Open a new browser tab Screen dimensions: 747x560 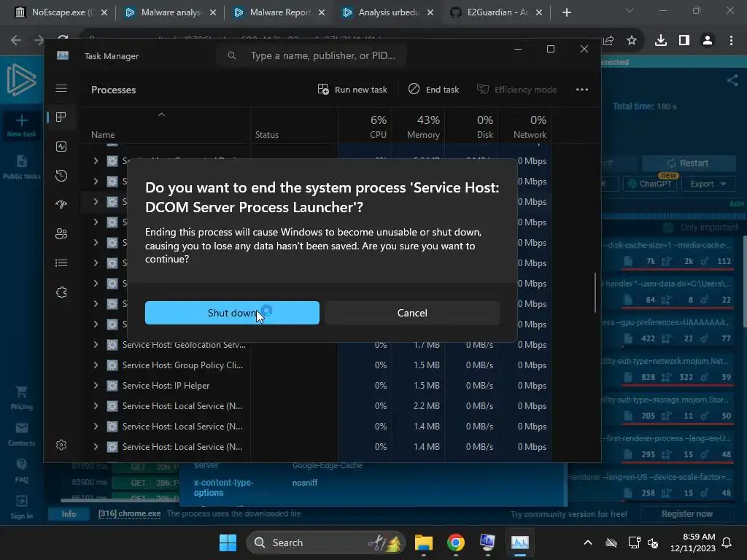tap(566, 12)
